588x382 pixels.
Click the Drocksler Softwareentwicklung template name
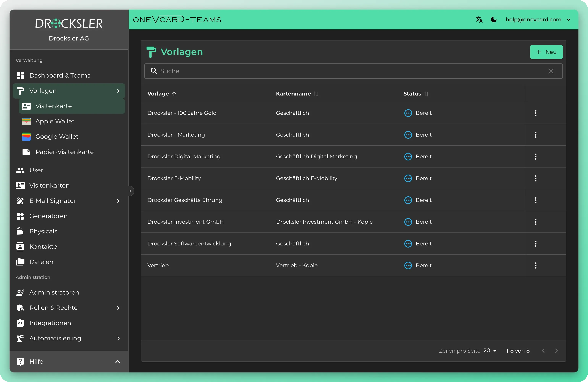189,244
